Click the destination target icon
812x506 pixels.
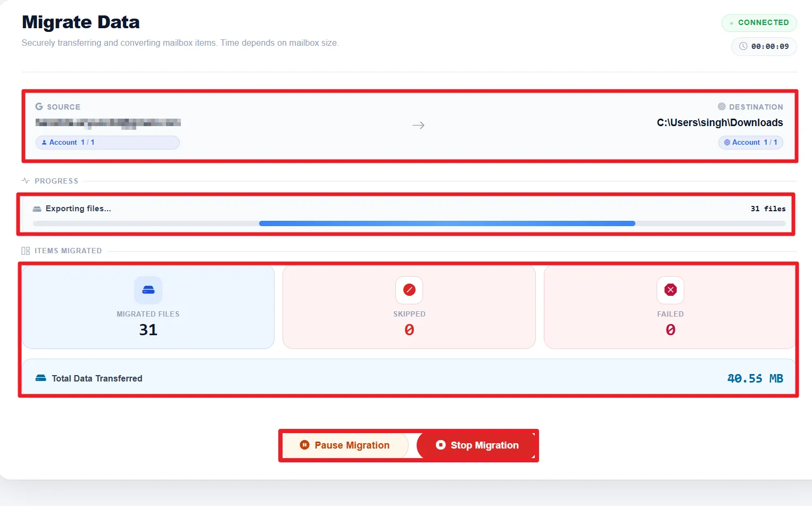click(722, 106)
